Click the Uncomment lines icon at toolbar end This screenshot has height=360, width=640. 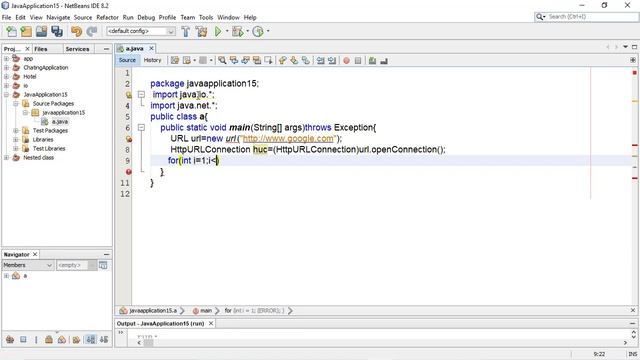click(384, 60)
